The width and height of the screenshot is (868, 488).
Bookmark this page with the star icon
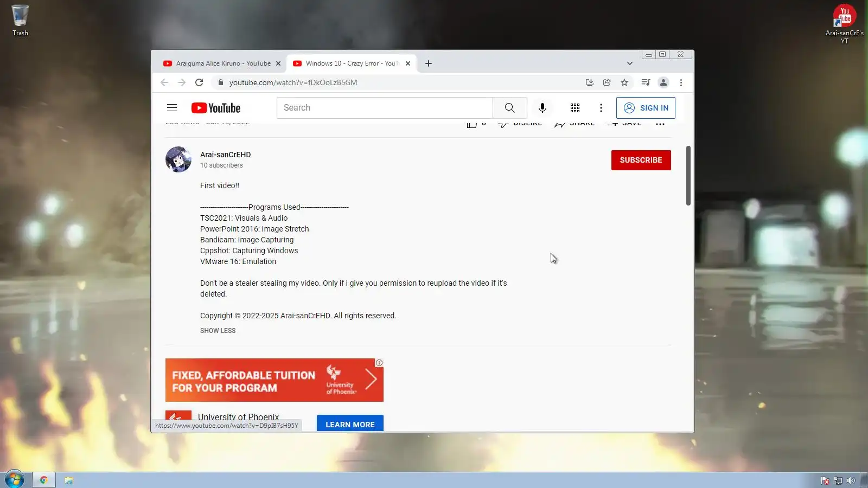click(624, 82)
